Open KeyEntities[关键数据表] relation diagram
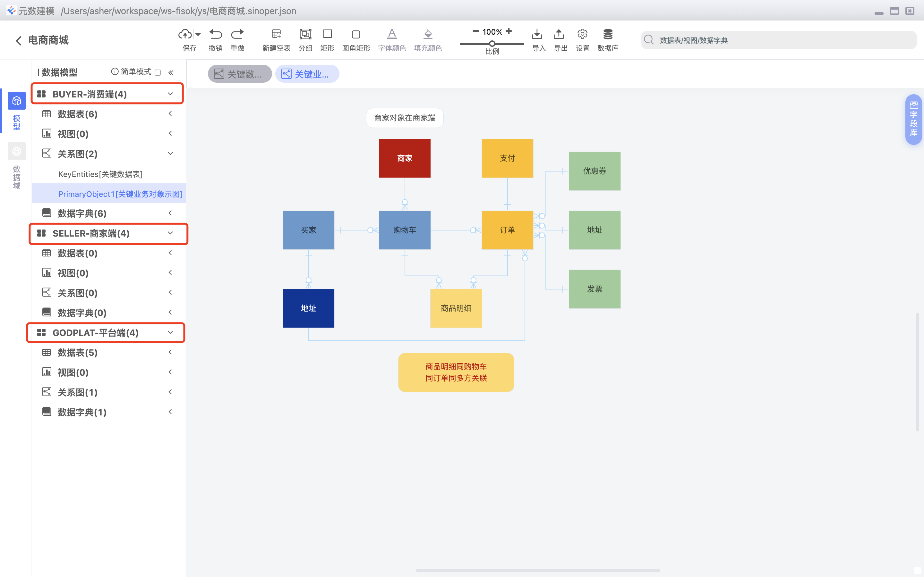This screenshot has width=924, height=577. click(100, 174)
